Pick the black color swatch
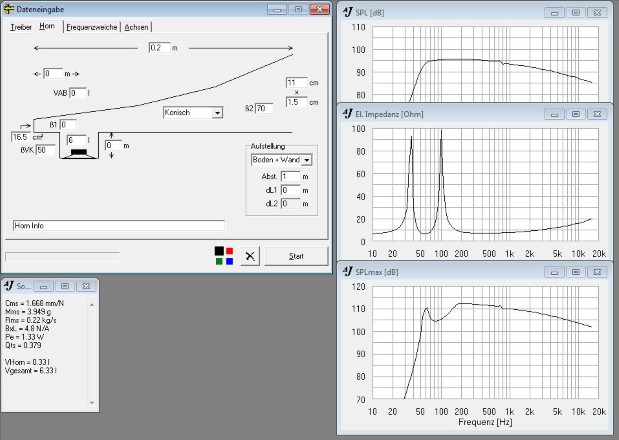This screenshot has width=619, height=440. pos(219,251)
